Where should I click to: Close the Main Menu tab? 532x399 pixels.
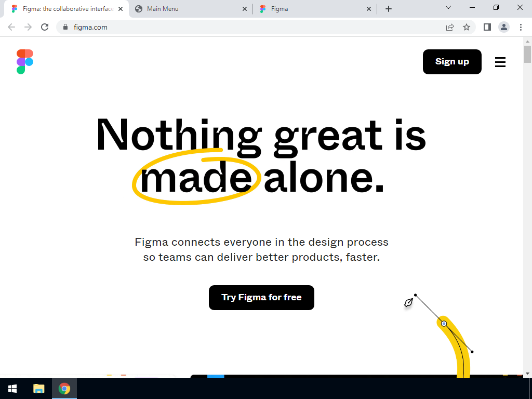[245, 9]
